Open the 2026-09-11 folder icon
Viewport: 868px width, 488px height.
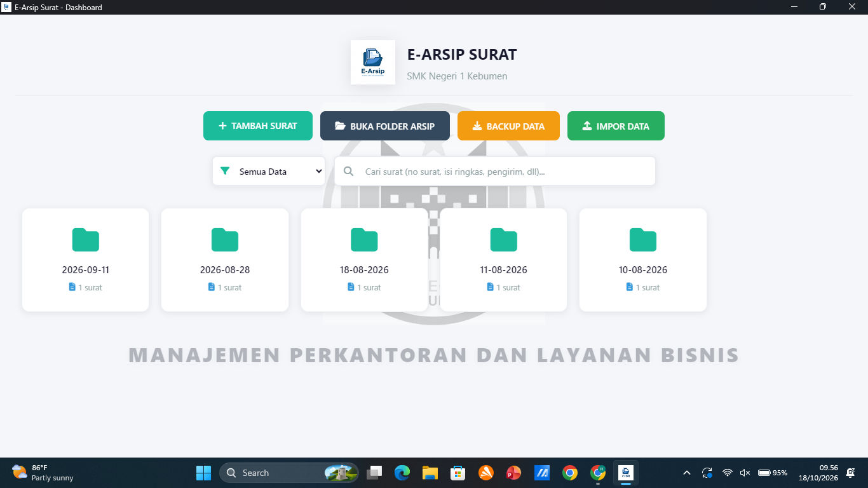coord(86,240)
